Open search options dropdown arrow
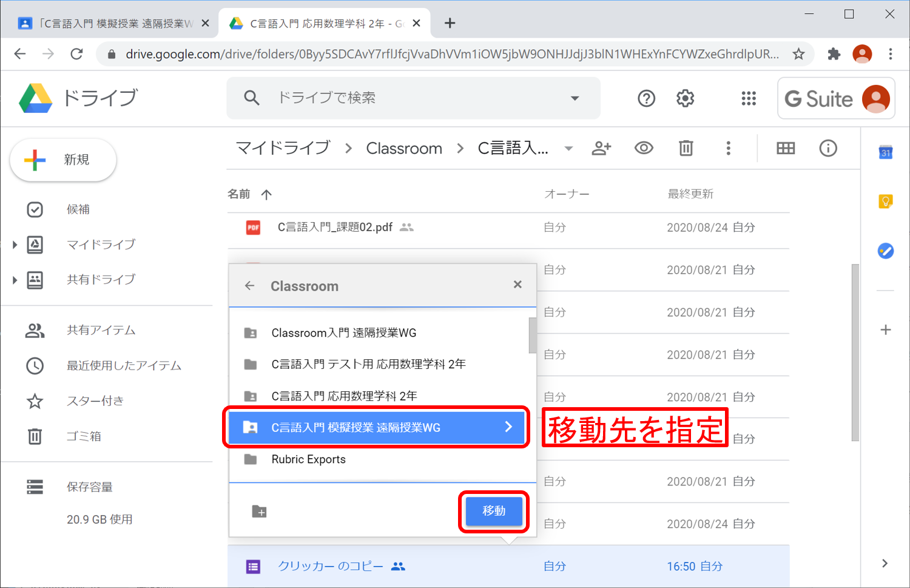The image size is (910, 588). [x=575, y=98]
